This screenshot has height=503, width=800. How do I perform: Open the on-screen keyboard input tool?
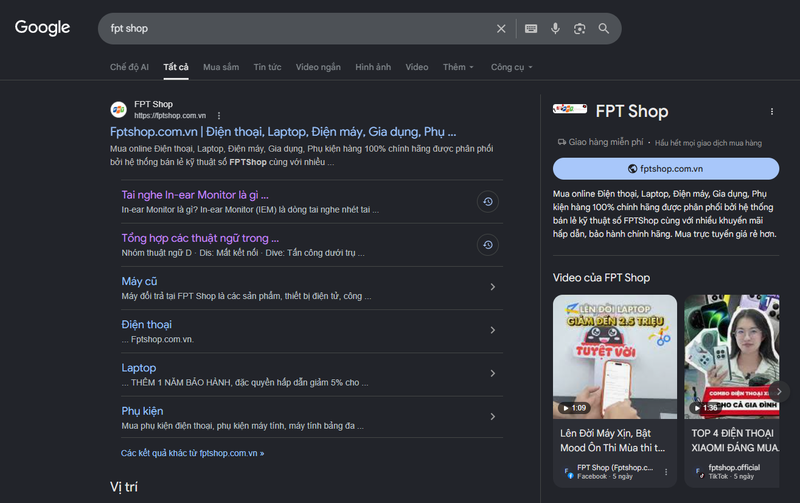(531, 29)
